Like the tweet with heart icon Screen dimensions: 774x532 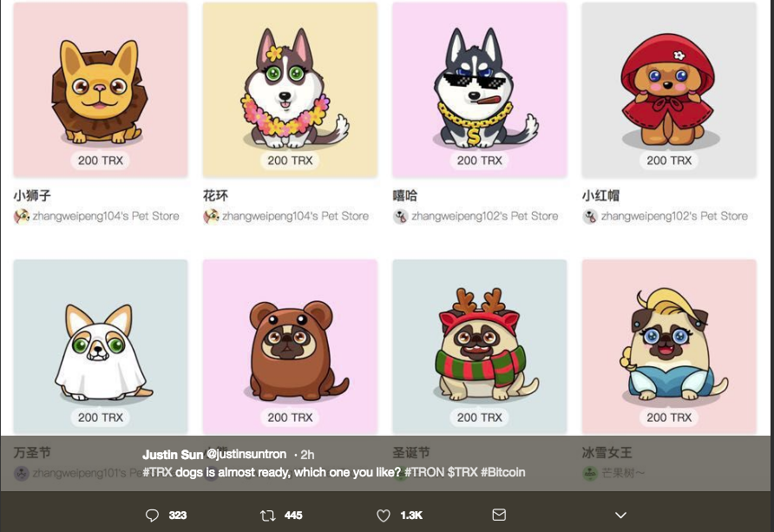pyautogui.click(x=384, y=516)
